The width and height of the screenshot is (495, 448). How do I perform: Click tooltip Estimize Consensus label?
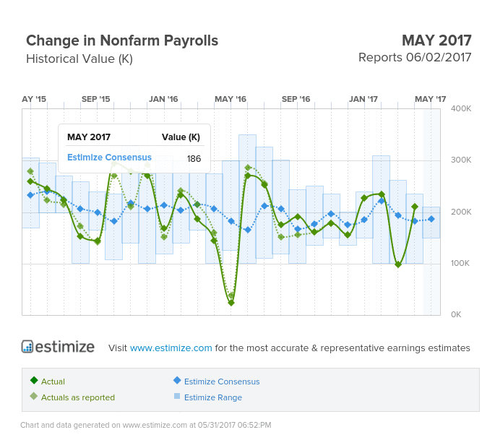click(109, 158)
